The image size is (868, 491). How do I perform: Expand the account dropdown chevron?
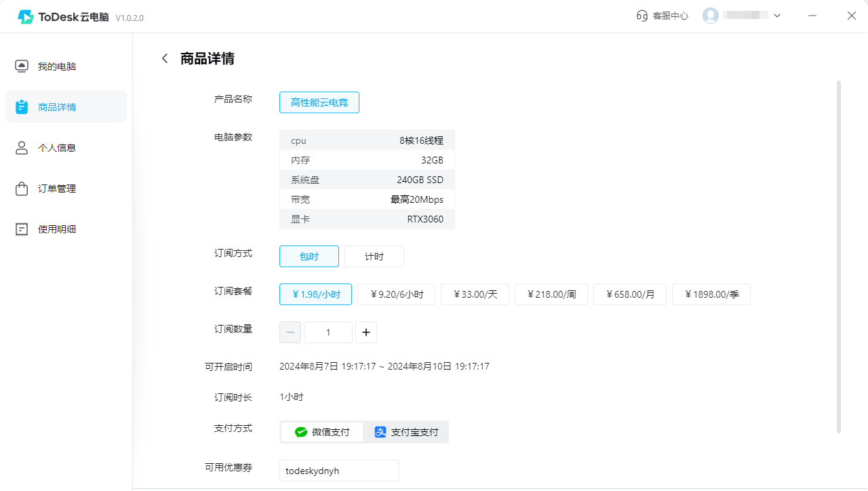tap(777, 16)
